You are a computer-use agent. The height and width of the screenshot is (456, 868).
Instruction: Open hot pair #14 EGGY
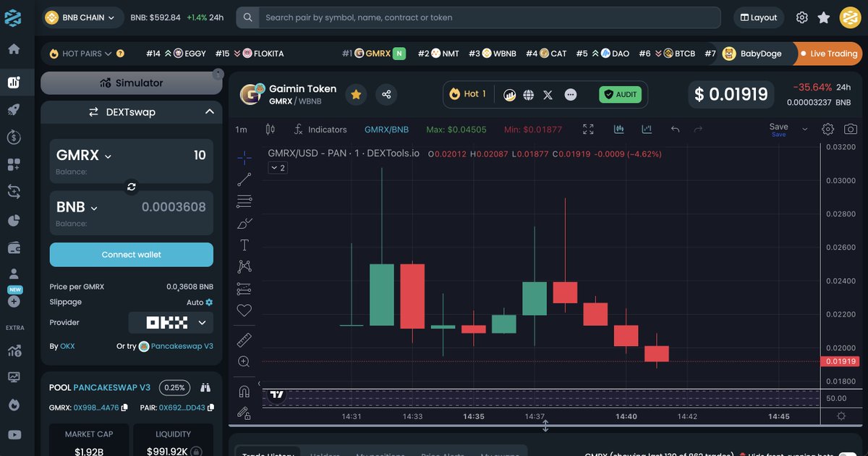pyautogui.click(x=176, y=54)
